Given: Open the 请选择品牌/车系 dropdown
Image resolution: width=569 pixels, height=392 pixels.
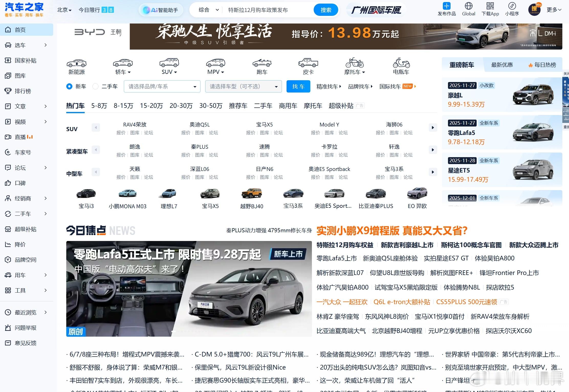Looking at the screenshot, I should [162, 87].
